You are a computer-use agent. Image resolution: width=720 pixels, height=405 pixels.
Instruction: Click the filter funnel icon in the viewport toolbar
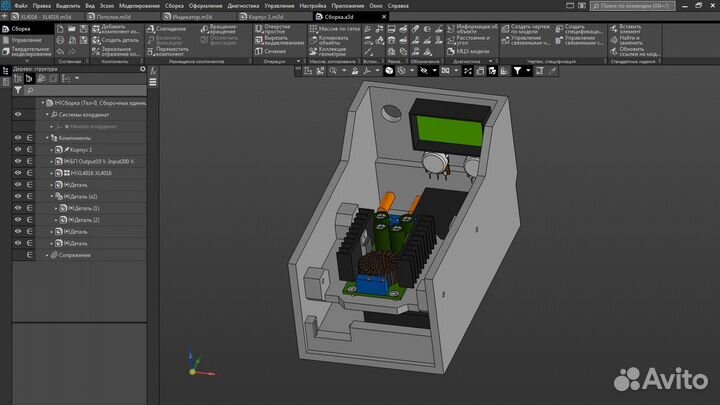click(518, 71)
